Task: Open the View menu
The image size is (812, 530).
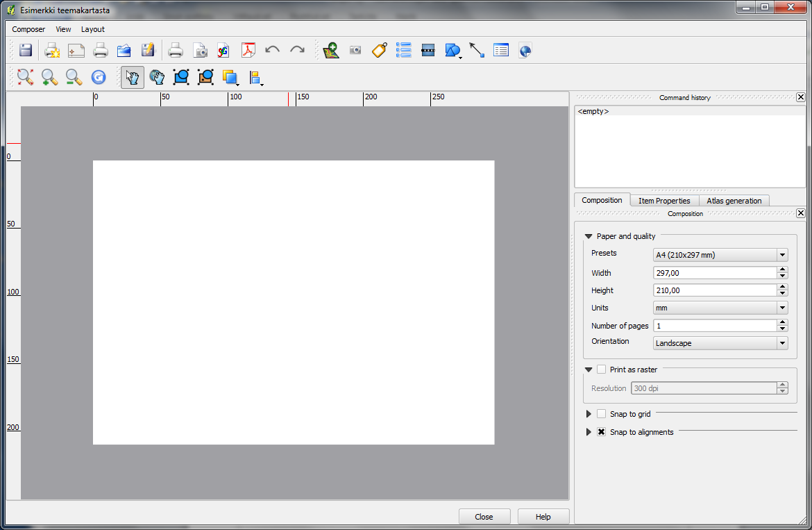Action: [x=63, y=30]
